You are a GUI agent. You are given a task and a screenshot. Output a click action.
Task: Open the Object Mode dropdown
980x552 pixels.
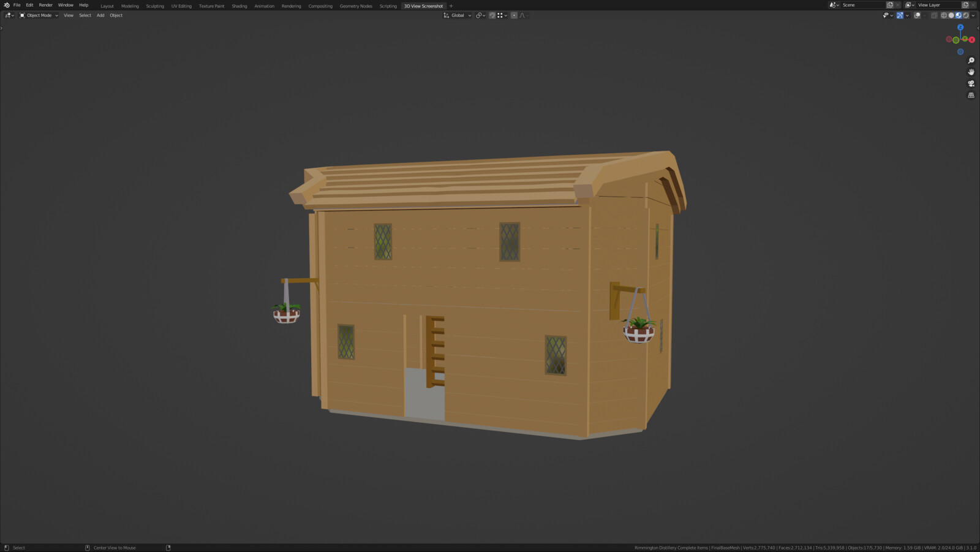[x=39, y=15]
